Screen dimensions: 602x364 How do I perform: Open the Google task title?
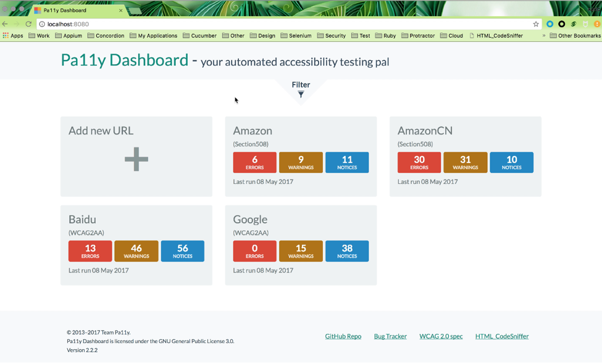tap(250, 220)
